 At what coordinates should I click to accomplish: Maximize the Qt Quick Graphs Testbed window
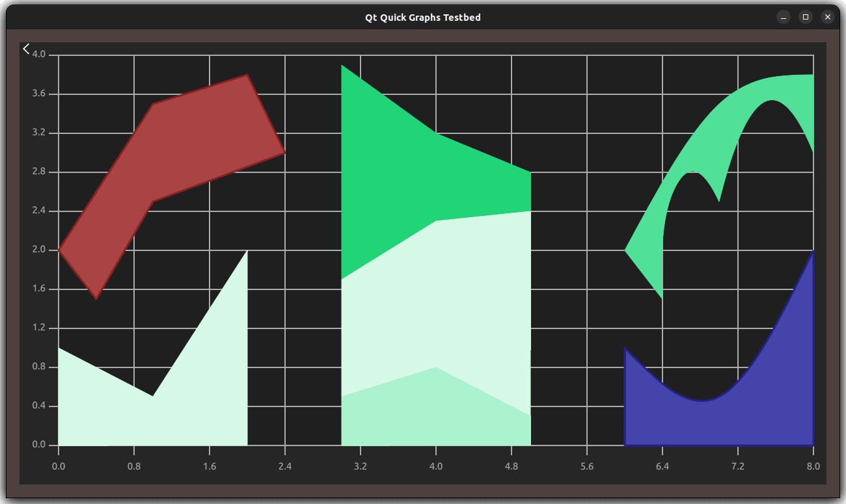(x=806, y=17)
